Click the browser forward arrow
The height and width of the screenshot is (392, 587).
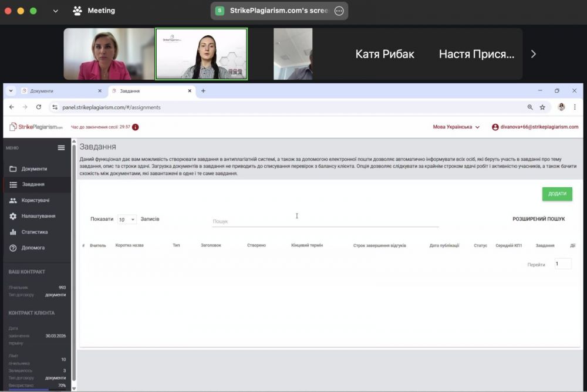tap(25, 107)
